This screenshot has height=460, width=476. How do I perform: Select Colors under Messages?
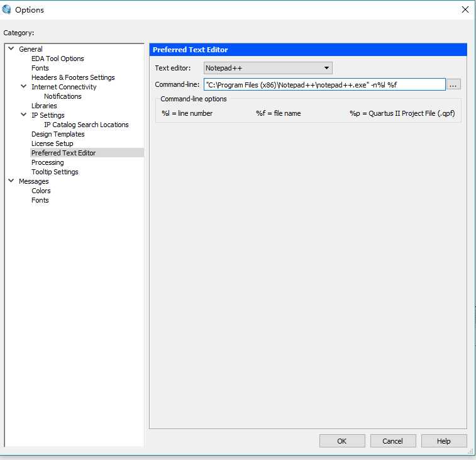point(41,191)
